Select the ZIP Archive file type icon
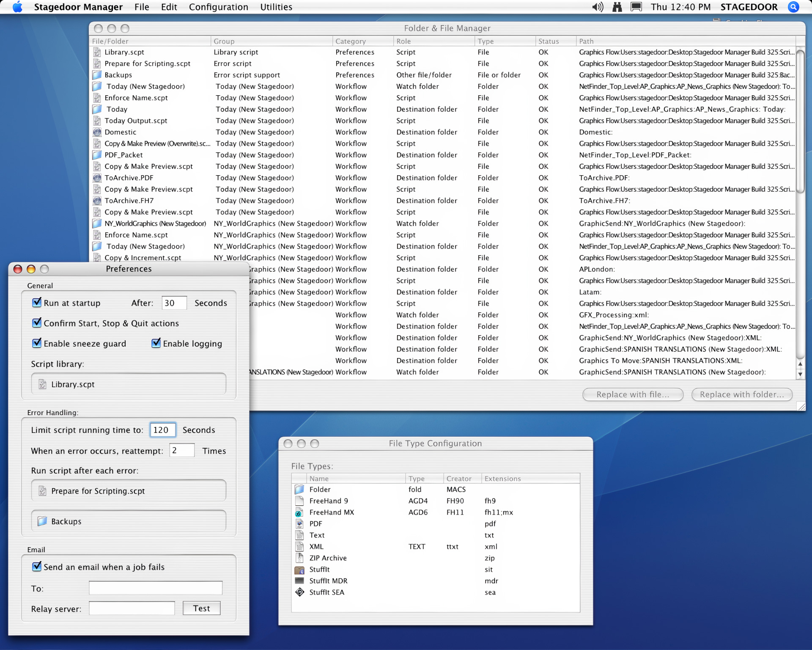812x650 pixels. (299, 557)
